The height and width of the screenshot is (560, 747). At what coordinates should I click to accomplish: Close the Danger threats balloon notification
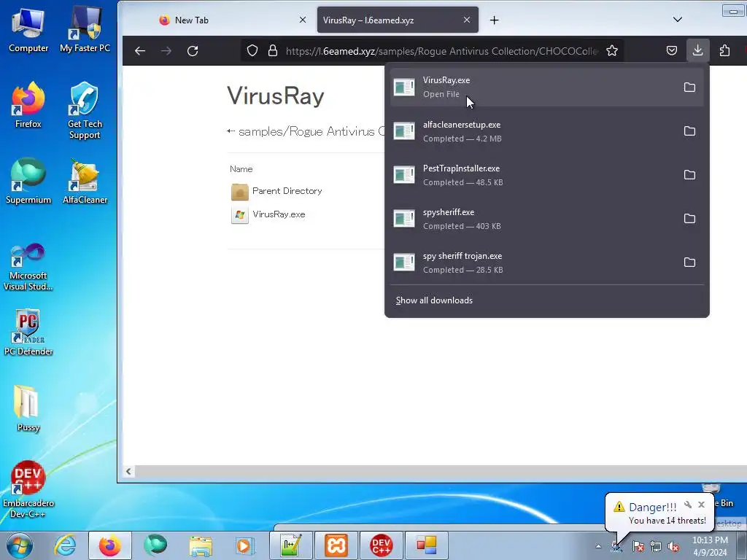pos(701,505)
